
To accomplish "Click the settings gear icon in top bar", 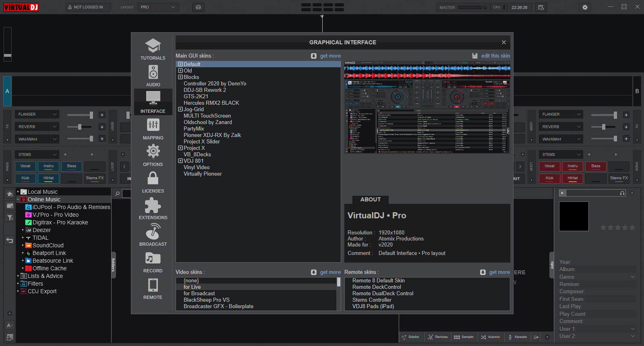I will pyautogui.click(x=585, y=7).
